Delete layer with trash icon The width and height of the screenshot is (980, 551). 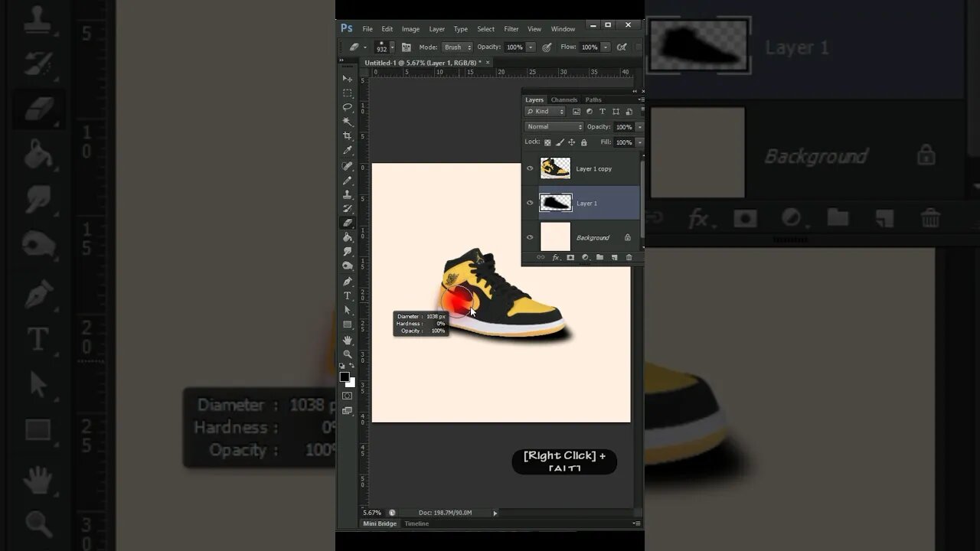tap(629, 257)
